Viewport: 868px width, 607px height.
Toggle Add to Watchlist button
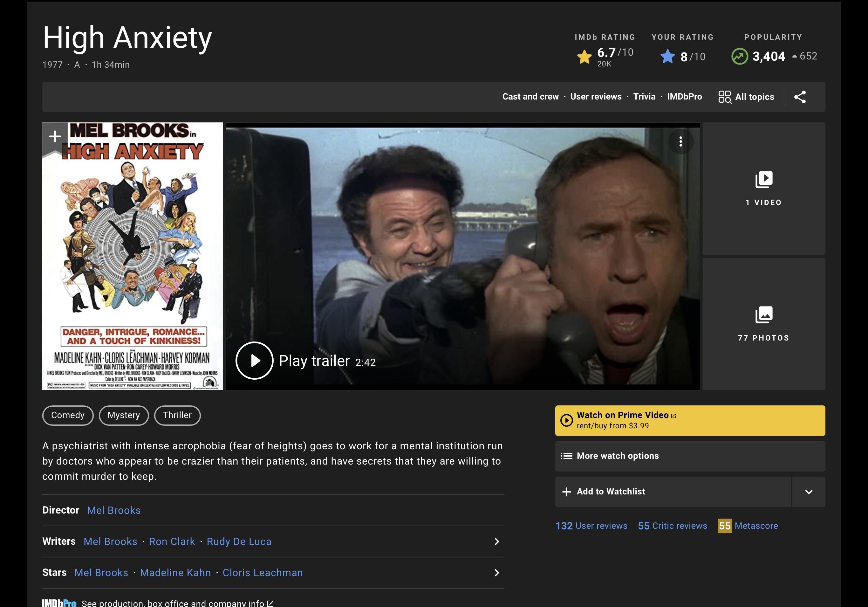click(x=673, y=491)
